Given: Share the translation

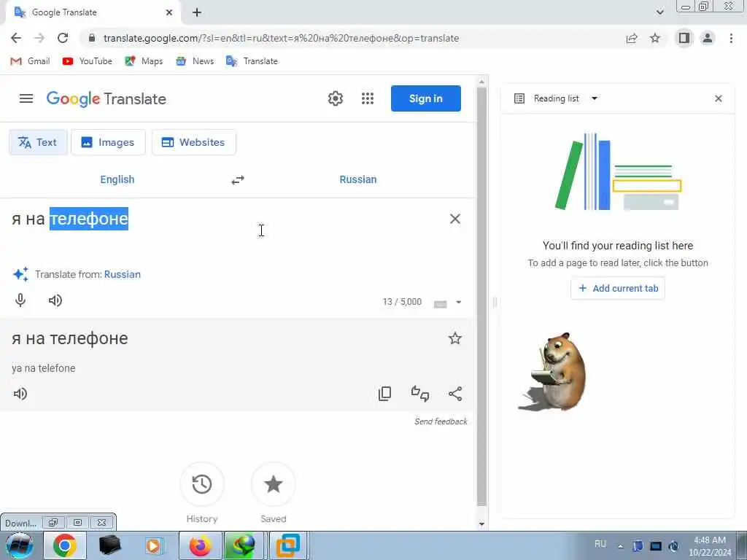Looking at the screenshot, I should pyautogui.click(x=455, y=393).
